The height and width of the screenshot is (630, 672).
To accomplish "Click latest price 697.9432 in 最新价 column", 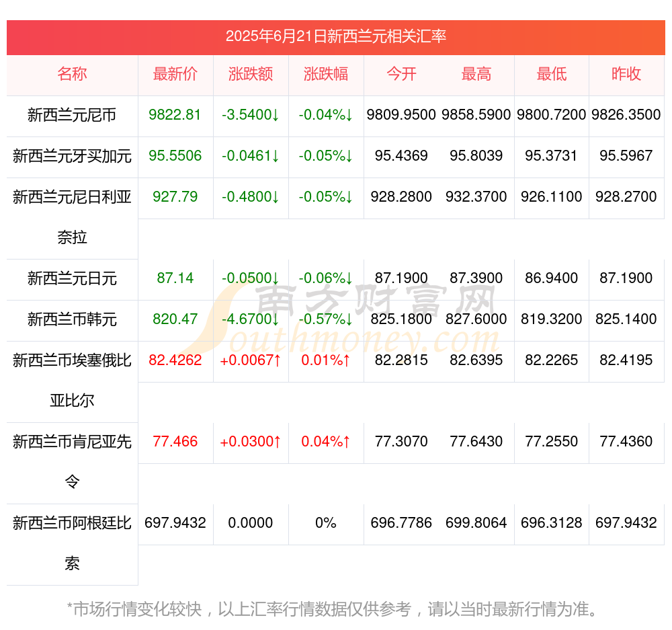I will point(175,523).
